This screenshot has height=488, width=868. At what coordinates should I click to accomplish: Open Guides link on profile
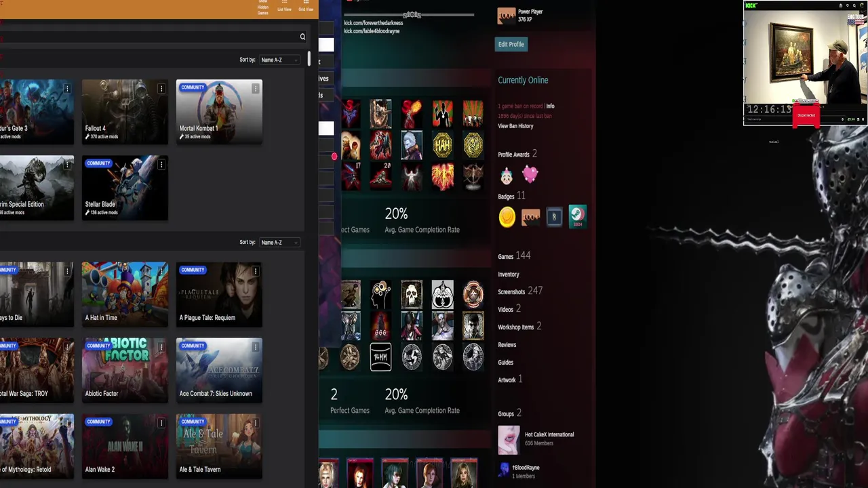point(506,363)
